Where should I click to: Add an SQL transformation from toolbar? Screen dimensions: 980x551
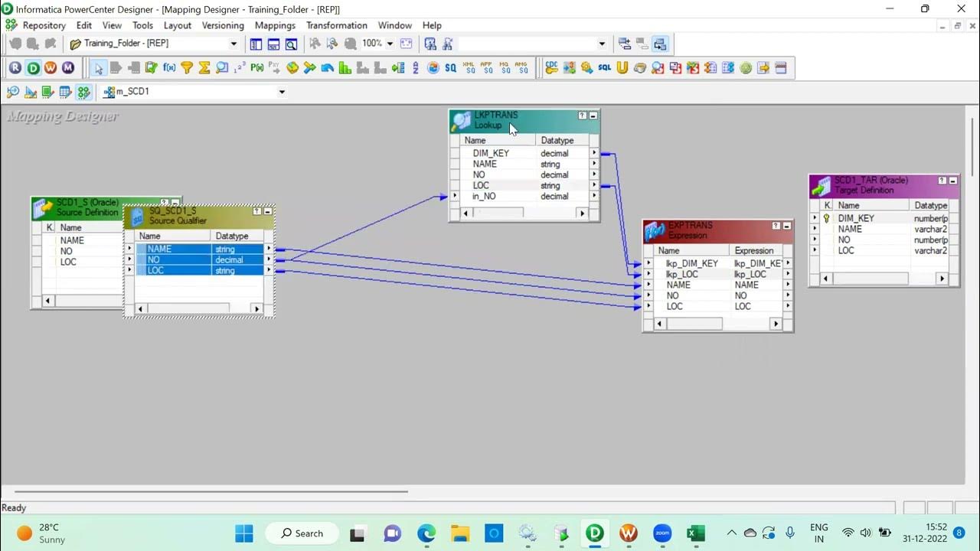coord(605,68)
